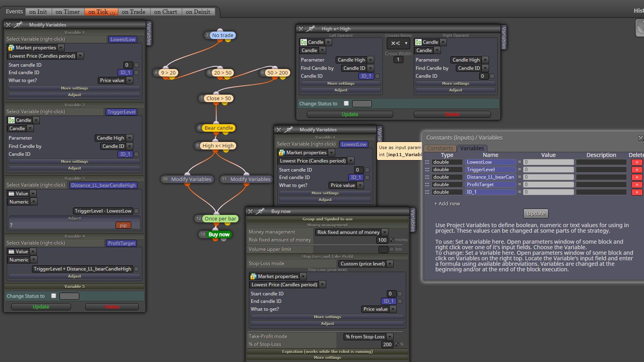
Task: Open the Constants tab
Action: tap(440, 148)
